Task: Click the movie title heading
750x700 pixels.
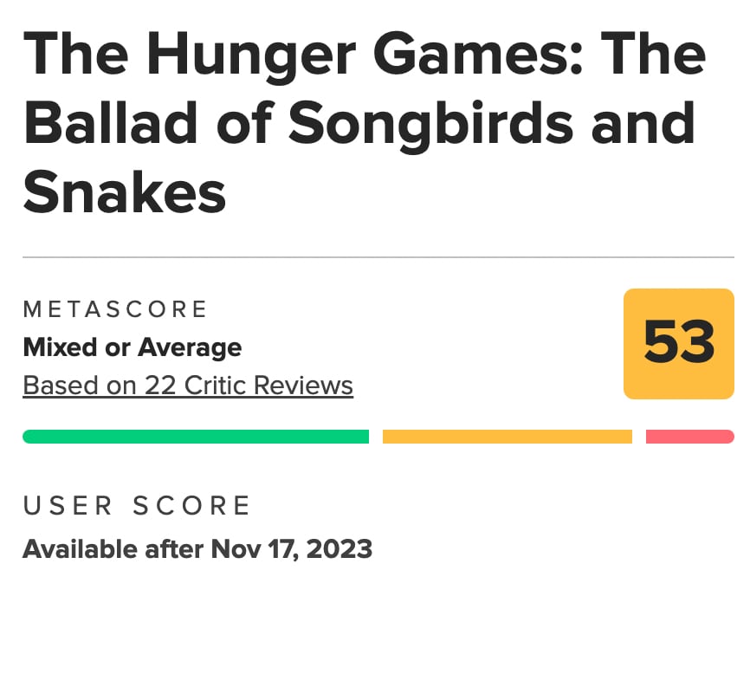Action: click(364, 121)
